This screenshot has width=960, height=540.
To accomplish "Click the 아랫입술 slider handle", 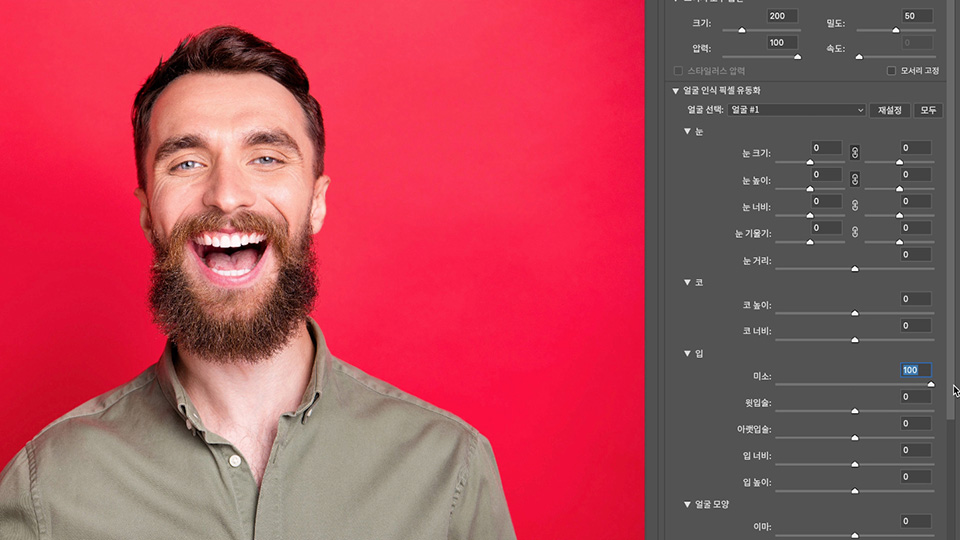I will pyautogui.click(x=855, y=438).
